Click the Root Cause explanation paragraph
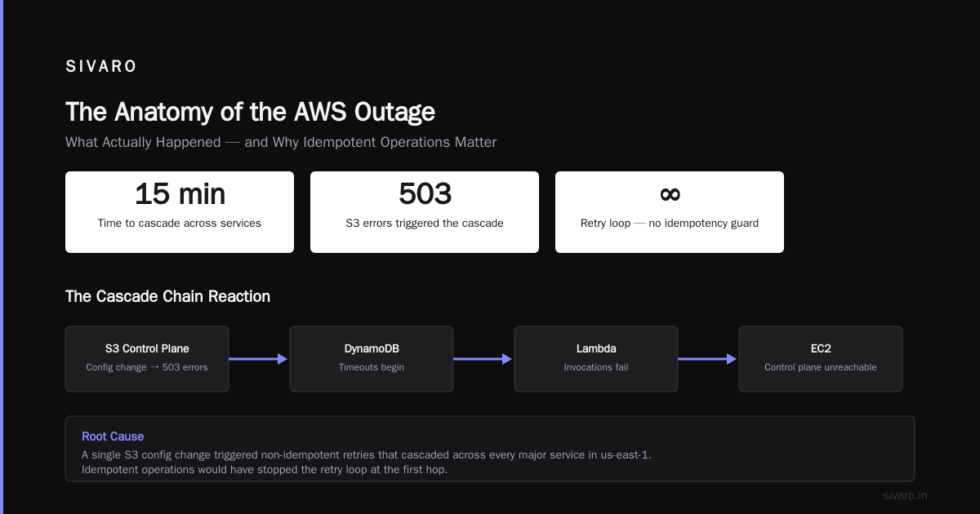The width and height of the screenshot is (980, 514). click(367, 463)
